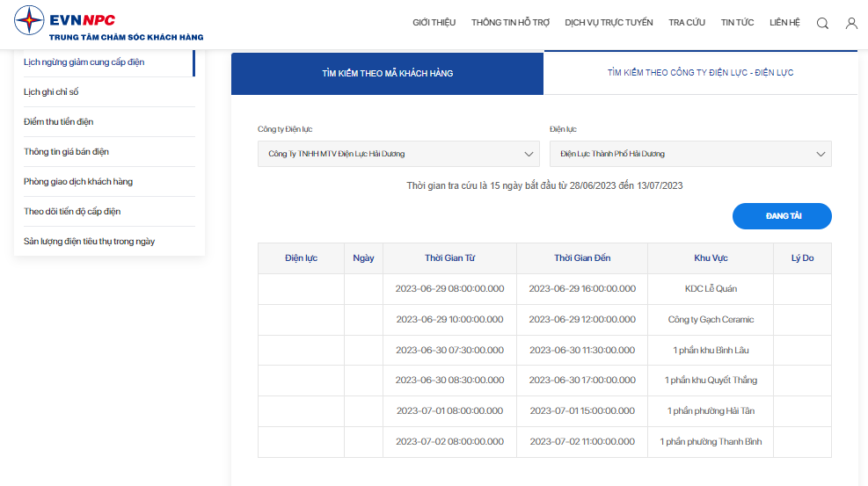The image size is (868, 486).
Task: Click the EVNNPC star logo
Action: pos(29,20)
